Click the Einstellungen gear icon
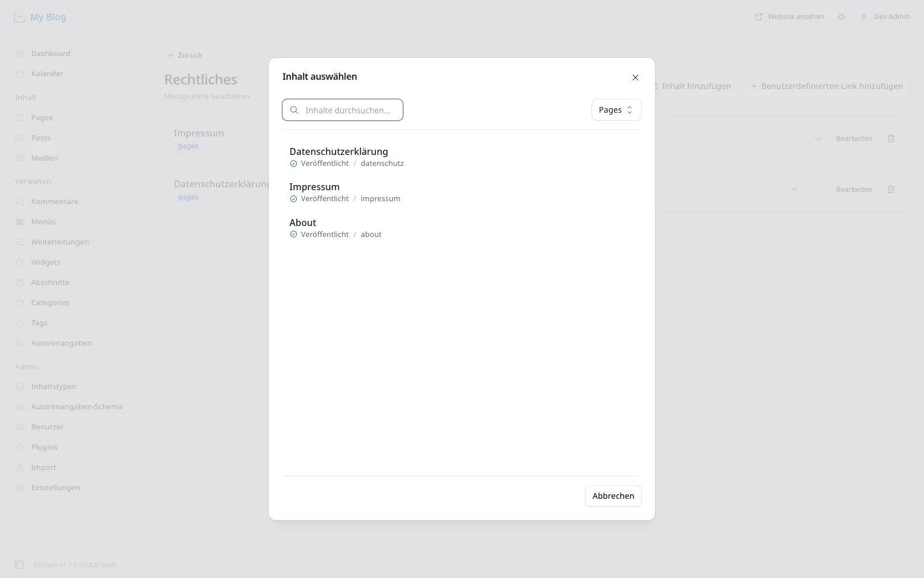This screenshot has height=578, width=924. pos(20,487)
